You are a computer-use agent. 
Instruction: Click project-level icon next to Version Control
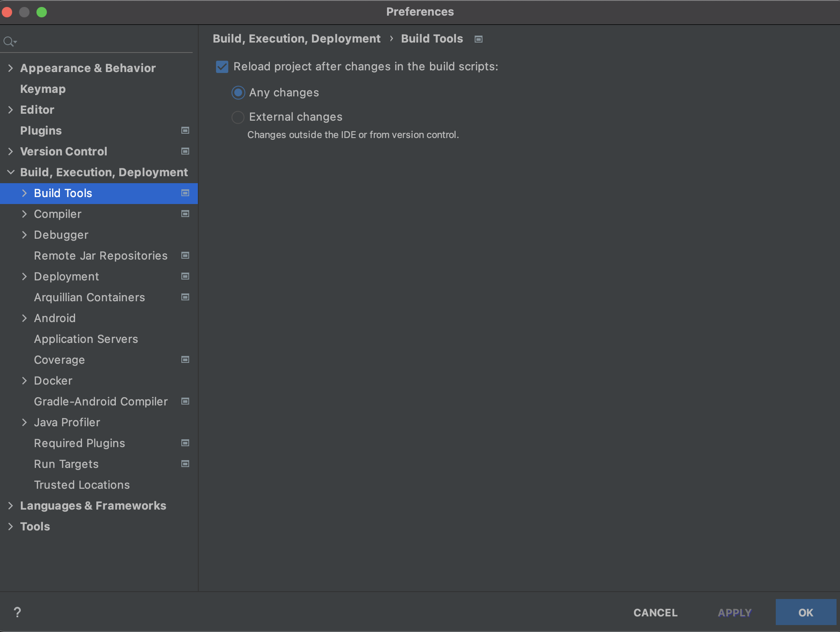pos(185,151)
